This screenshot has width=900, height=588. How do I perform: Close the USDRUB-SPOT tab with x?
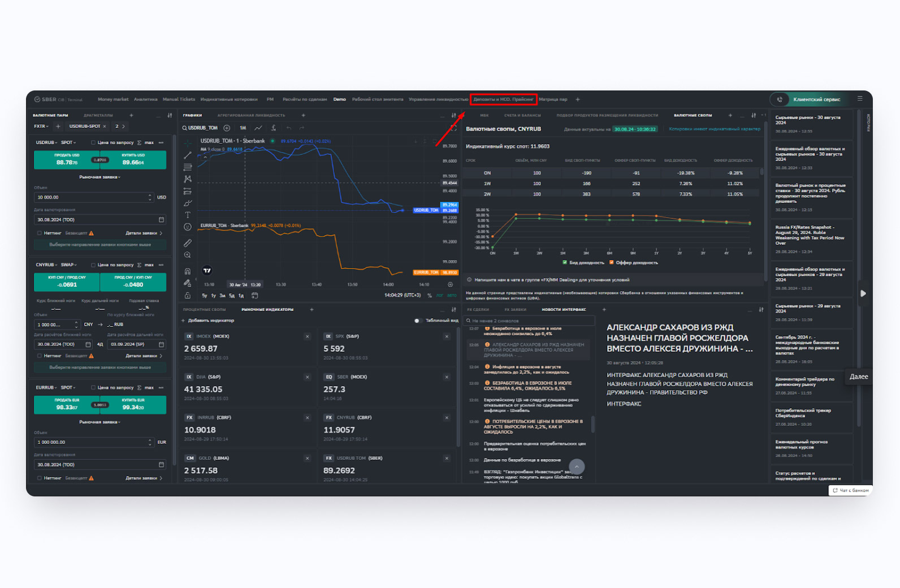point(105,126)
